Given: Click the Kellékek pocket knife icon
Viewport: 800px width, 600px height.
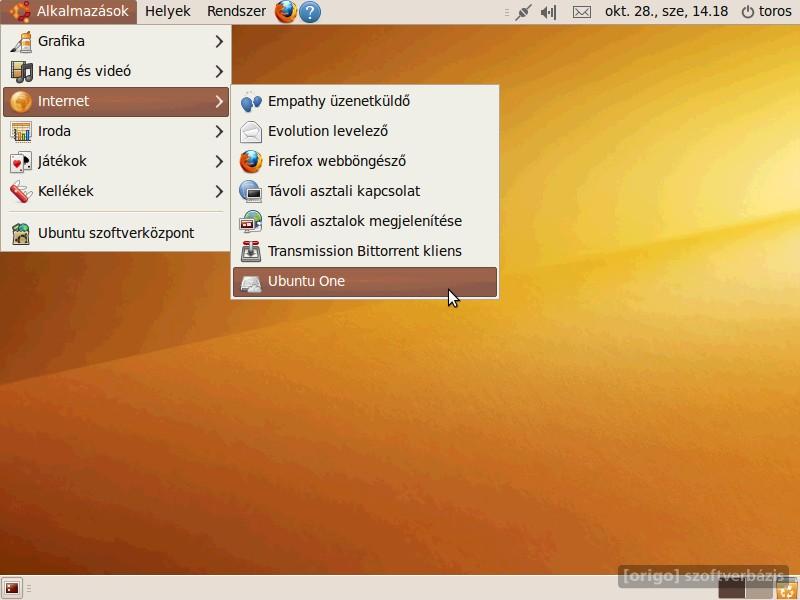Looking at the screenshot, I should (21, 192).
